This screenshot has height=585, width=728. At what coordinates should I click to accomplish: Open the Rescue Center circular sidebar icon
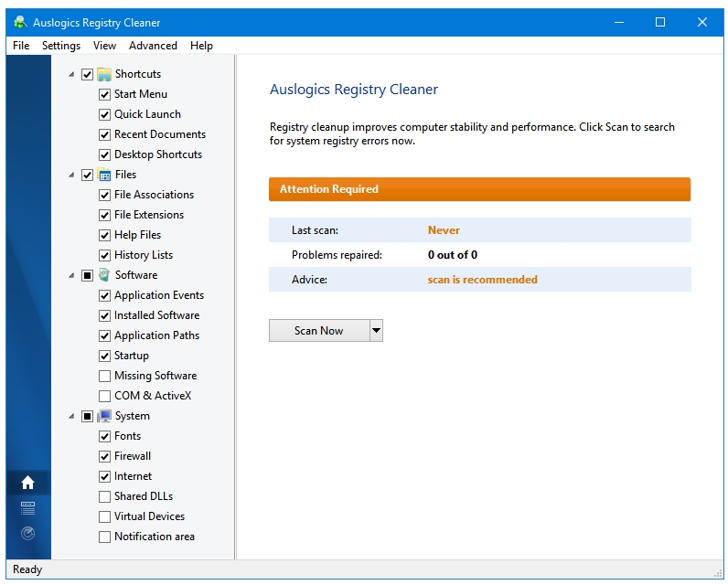(27, 534)
